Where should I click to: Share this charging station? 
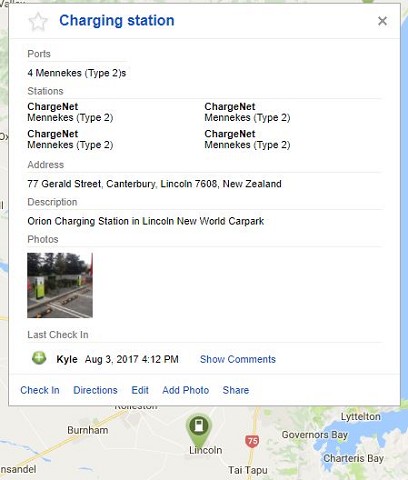click(236, 390)
